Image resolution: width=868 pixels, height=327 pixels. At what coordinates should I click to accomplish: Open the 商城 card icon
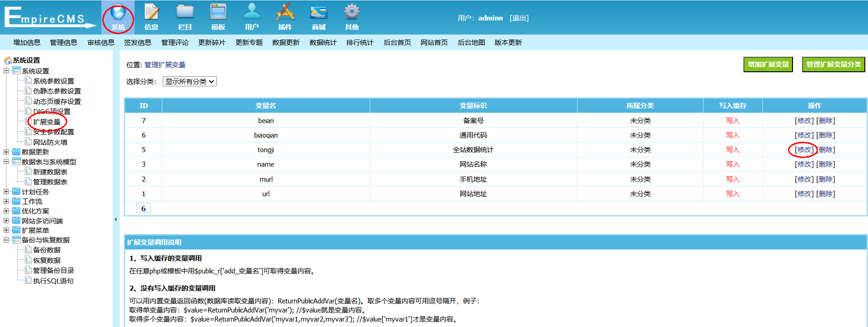coord(318,13)
